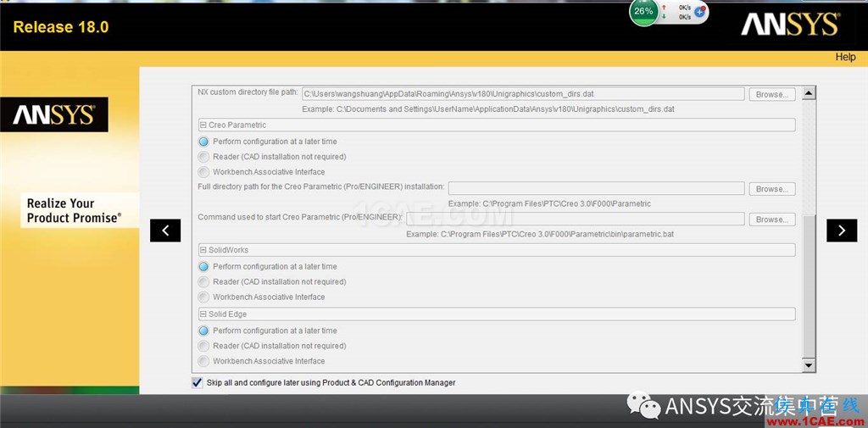Click the 'Release 18.0' header text

coord(61,26)
